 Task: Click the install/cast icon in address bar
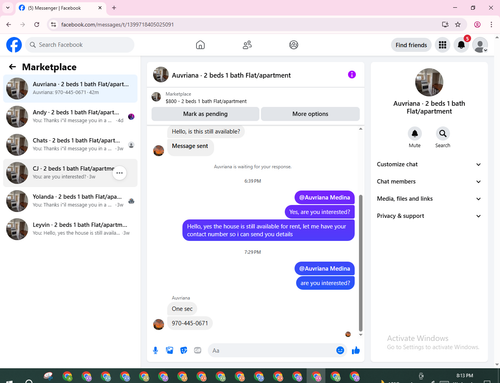click(445, 24)
